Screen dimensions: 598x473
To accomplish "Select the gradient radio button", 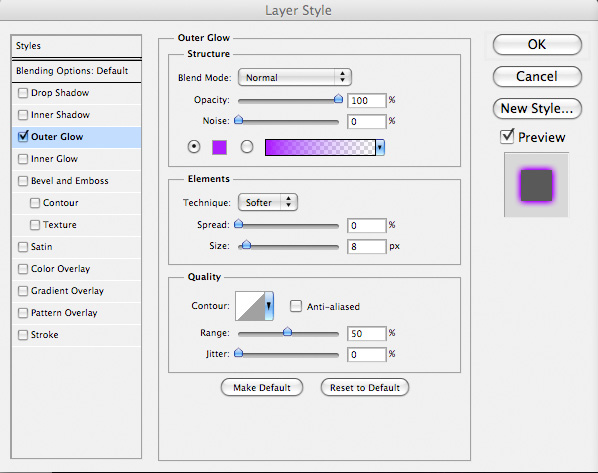I will click(x=247, y=147).
